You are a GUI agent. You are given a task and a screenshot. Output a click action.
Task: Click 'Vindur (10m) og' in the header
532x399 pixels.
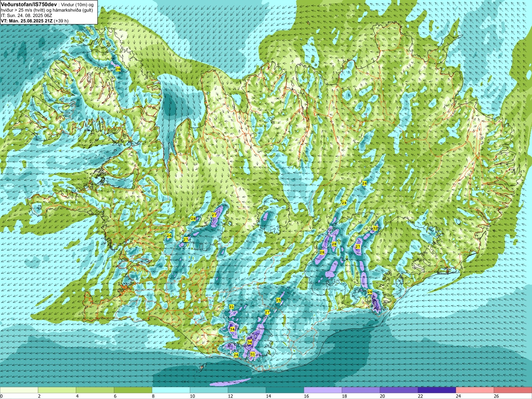[77, 4]
